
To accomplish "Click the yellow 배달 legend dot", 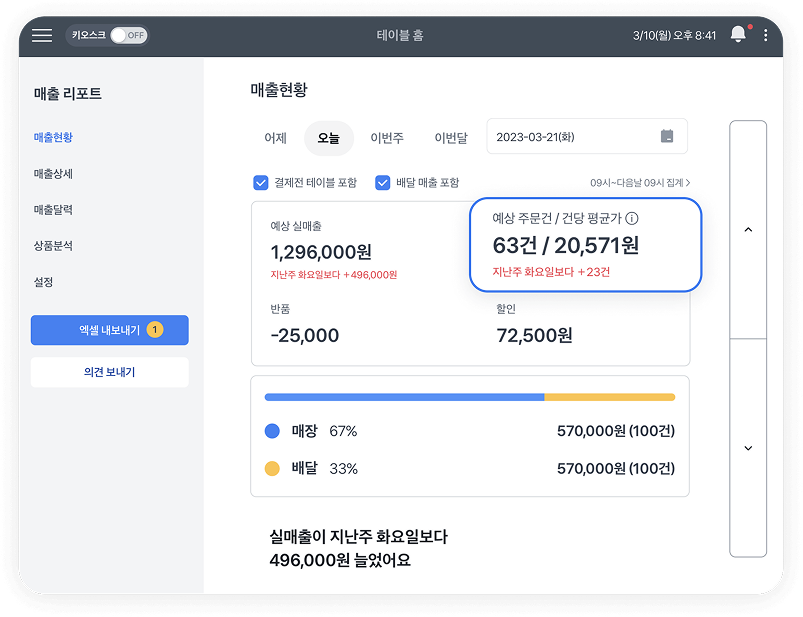I will click(x=272, y=468).
